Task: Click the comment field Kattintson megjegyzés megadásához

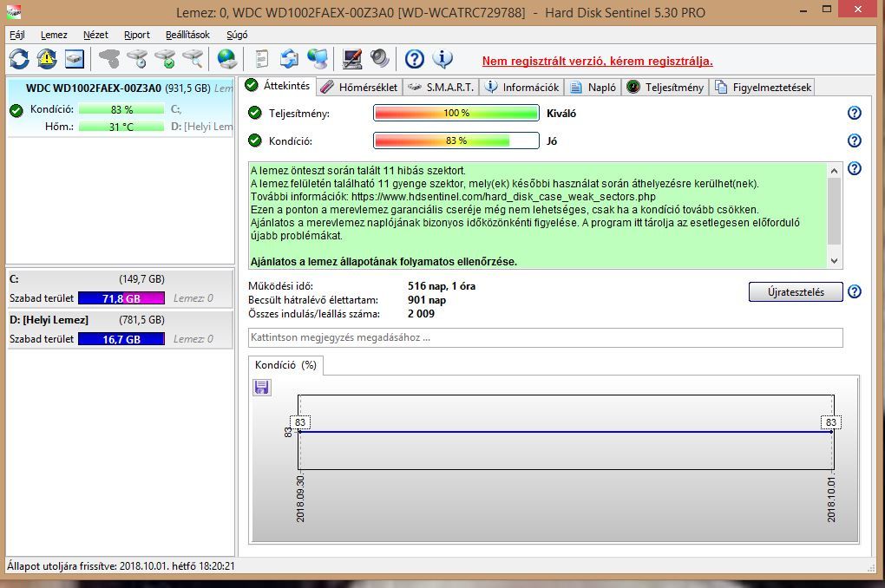Action: [545, 337]
